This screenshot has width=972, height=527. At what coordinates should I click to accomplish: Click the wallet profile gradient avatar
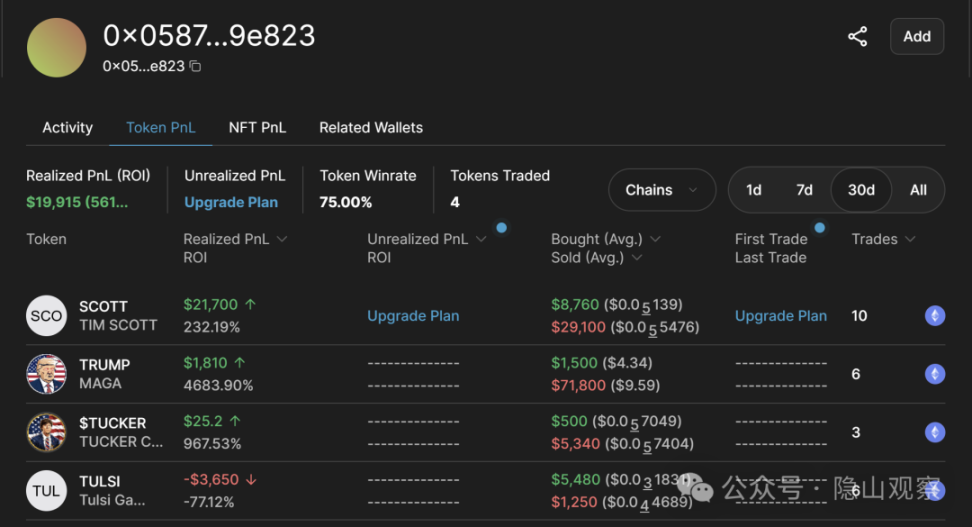pyautogui.click(x=56, y=48)
